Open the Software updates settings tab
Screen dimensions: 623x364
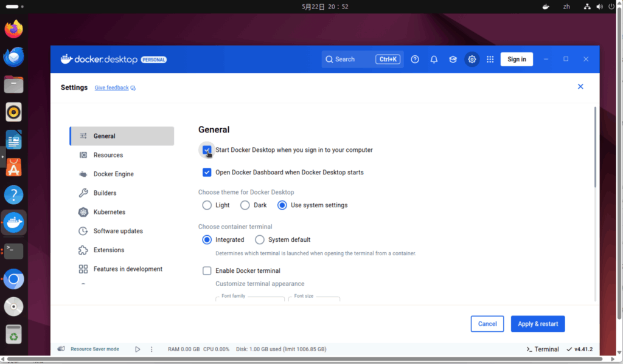pos(122,231)
